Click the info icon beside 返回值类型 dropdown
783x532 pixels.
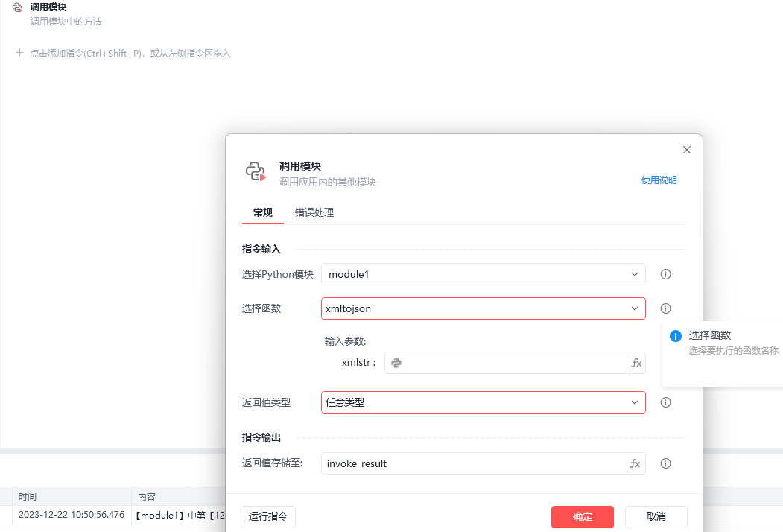pos(665,402)
